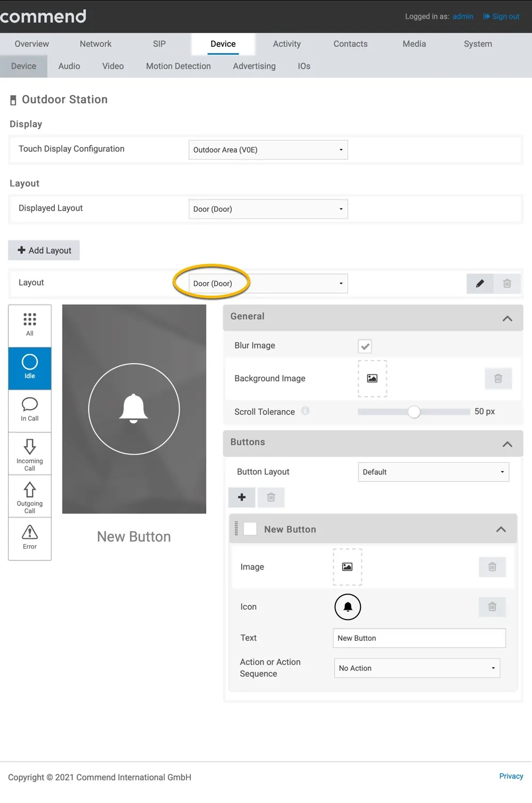The width and height of the screenshot is (532, 803).
Task: Collapse the General section
Action: pos(507,318)
